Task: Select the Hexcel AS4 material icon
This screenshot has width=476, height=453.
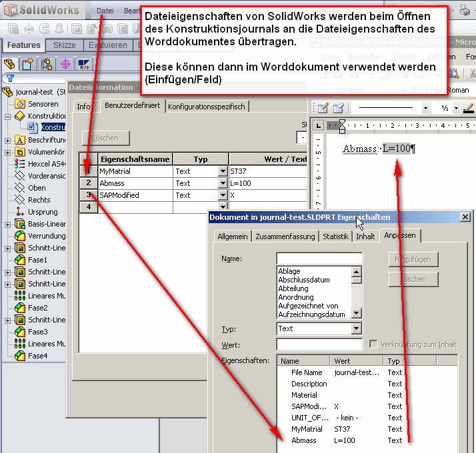Action: [20, 164]
